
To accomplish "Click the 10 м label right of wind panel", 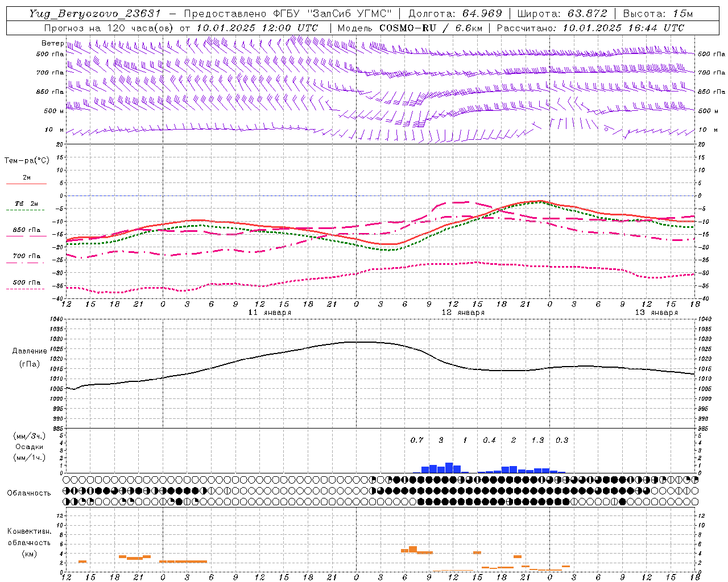I will (x=708, y=130).
